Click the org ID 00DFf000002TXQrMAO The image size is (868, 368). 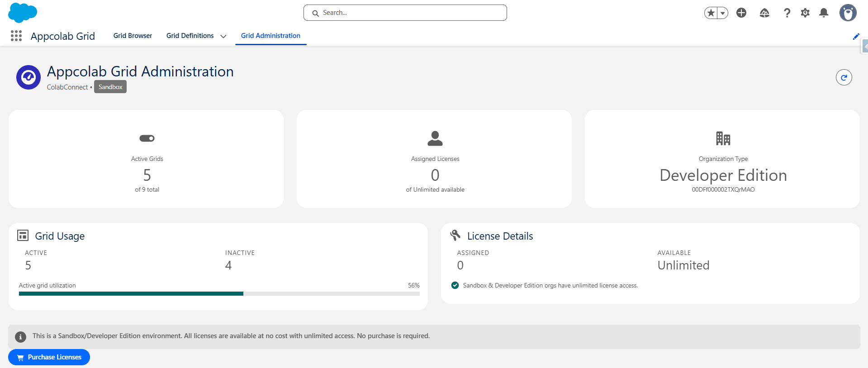click(723, 189)
